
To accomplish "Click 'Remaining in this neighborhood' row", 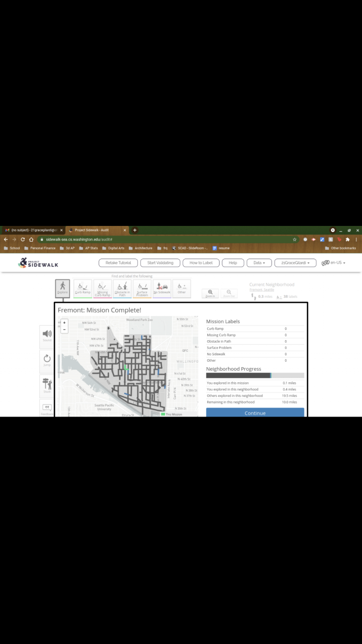I will pyautogui.click(x=255, y=402).
